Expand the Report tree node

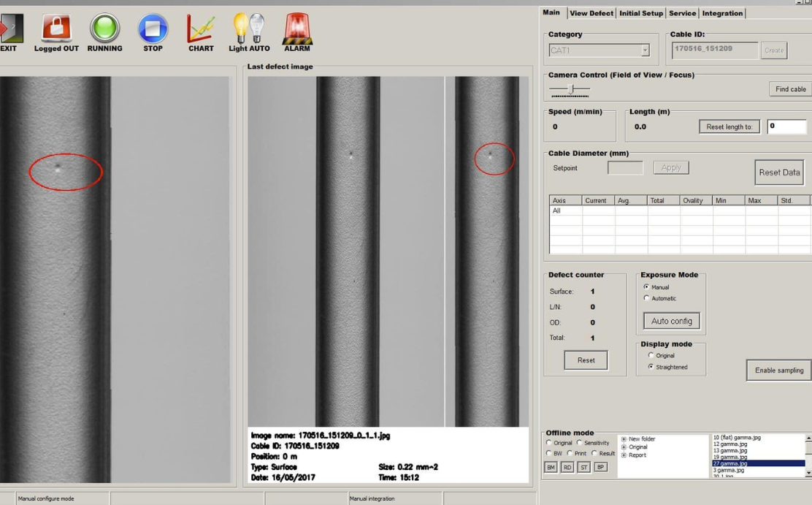[x=624, y=455]
